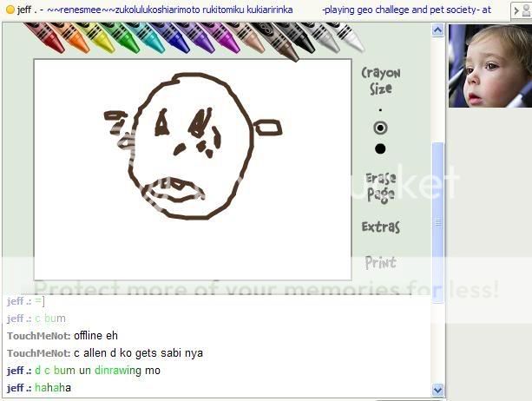532x401 pixels.
Task: Click message 'offline eh'
Action: [95, 336]
